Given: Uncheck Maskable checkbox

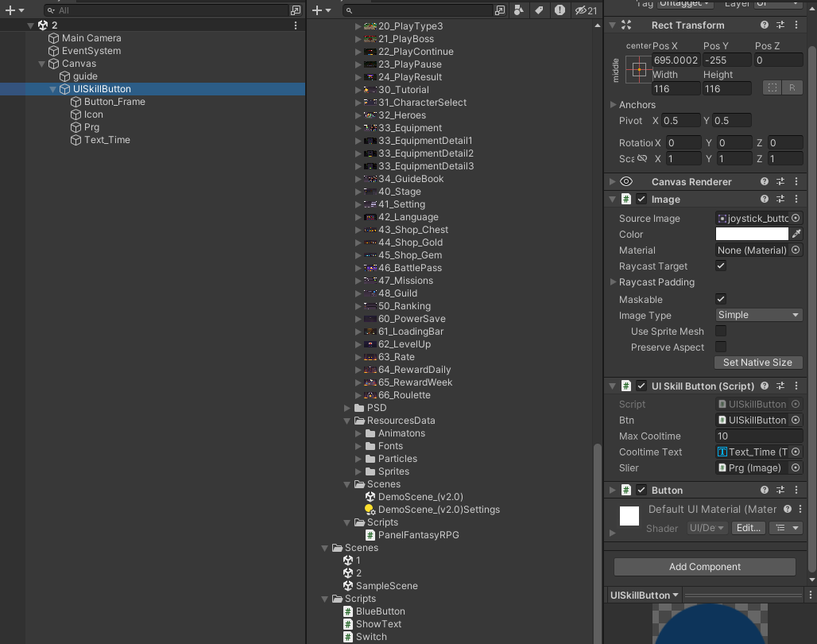Looking at the screenshot, I should tap(721, 299).
